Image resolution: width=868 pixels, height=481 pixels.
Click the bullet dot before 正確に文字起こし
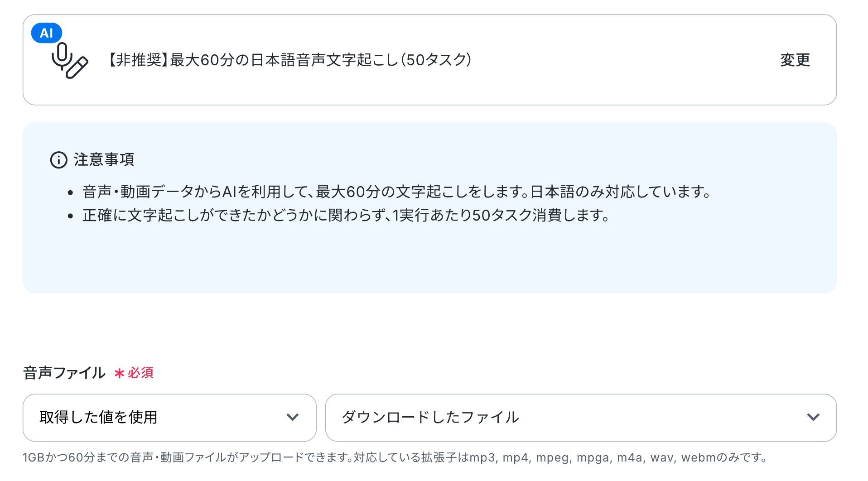click(70, 216)
